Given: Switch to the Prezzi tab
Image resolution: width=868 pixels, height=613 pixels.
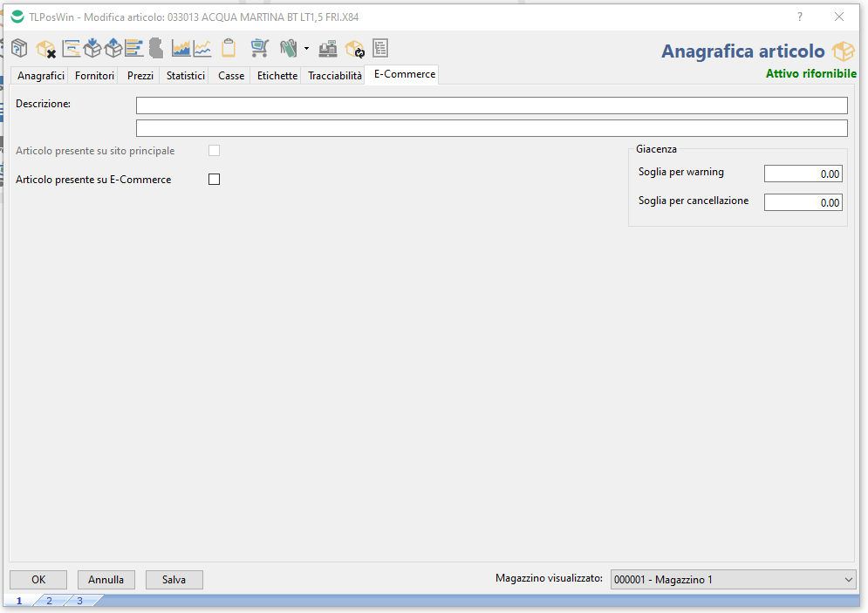Looking at the screenshot, I should point(140,76).
